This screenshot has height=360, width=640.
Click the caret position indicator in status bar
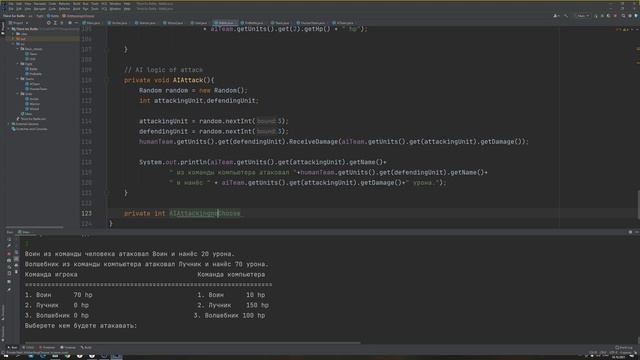593,353
